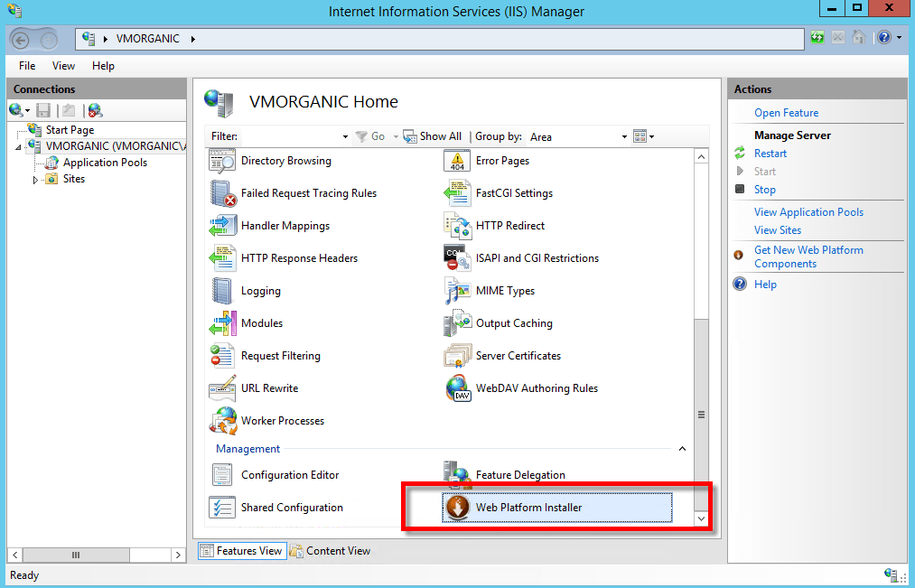915x588 pixels.
Task: Open the File menu
Action: click(27, 66)
